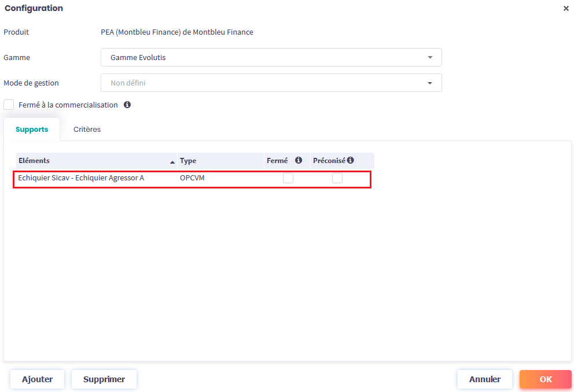The width and height of the screenshot is (574, 392).
Task: Click the OPCVM type cell
Action: 192,178
